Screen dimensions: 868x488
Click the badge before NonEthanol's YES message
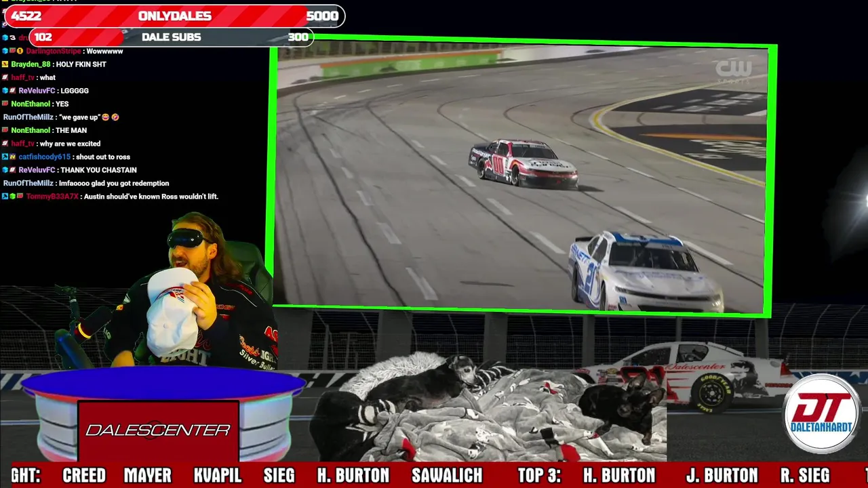(x=5, y=104)
